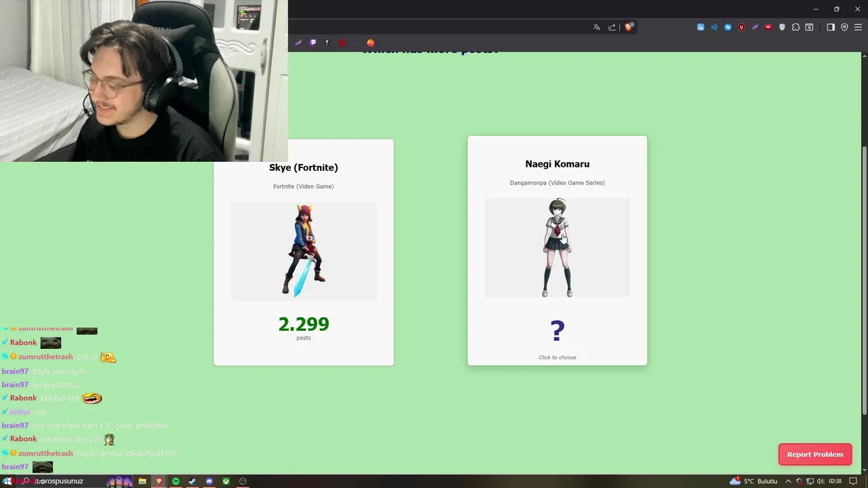This screenshot has height=488, width=868.
Task: Toggle the browser sidebar panel icon
Action: (x=831, y=27)
